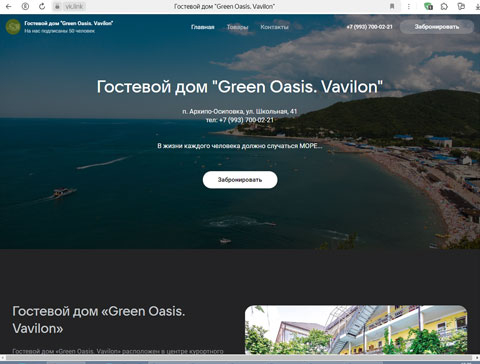Click the extensions icon beside the shield

click(444, 6)
